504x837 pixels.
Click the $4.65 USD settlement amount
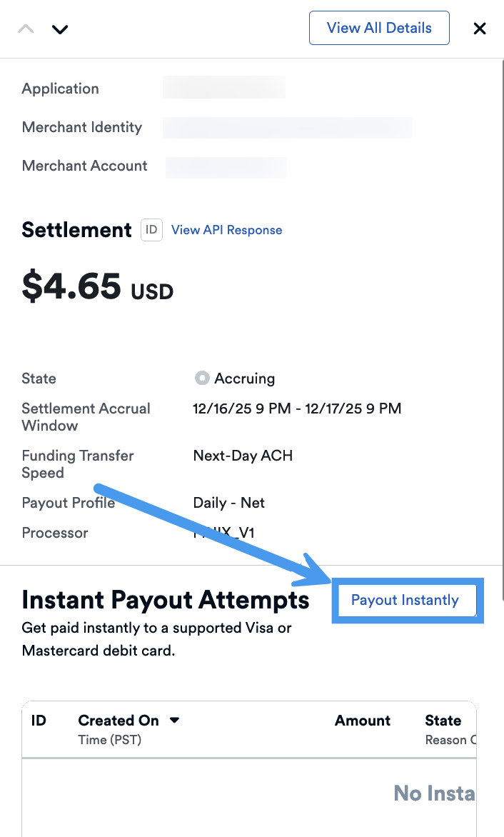(97, 287)
